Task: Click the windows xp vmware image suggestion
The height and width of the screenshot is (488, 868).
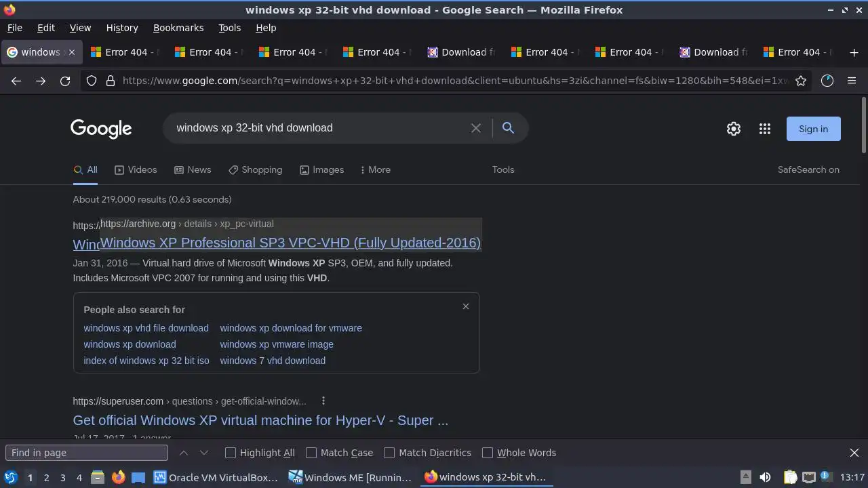Action: click(277, 344)
